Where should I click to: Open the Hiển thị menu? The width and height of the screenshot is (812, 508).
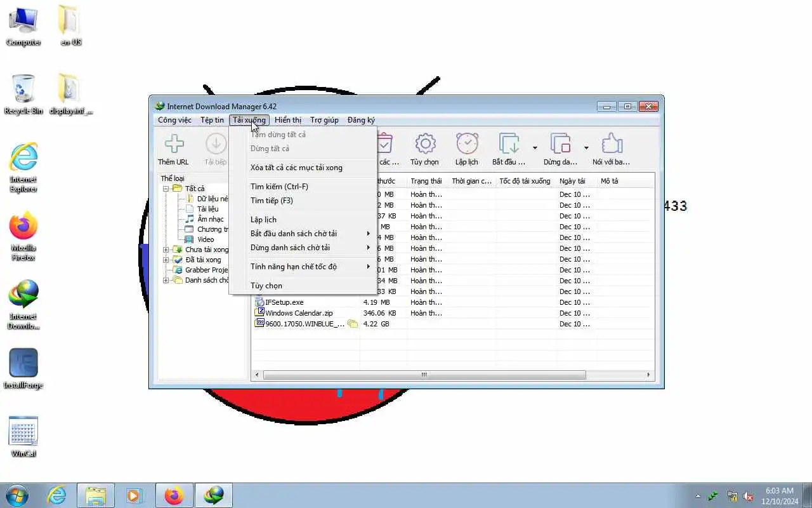point(288,120)
